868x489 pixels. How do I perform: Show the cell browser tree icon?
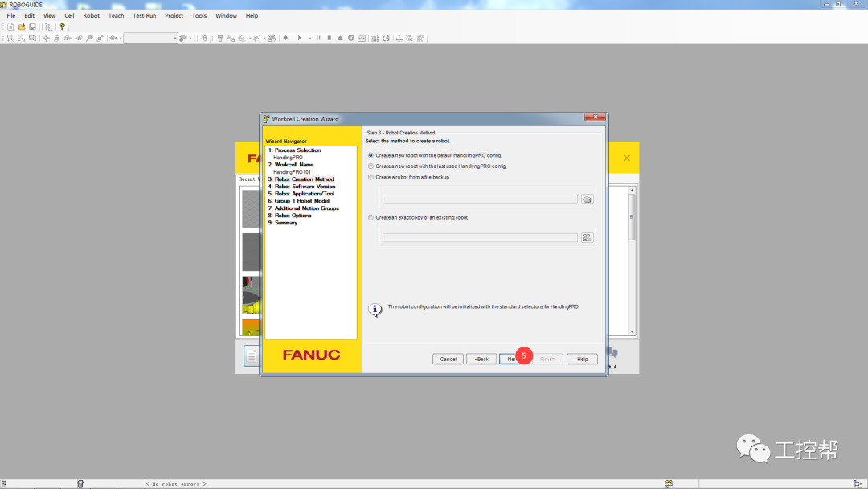click(49, 27)
